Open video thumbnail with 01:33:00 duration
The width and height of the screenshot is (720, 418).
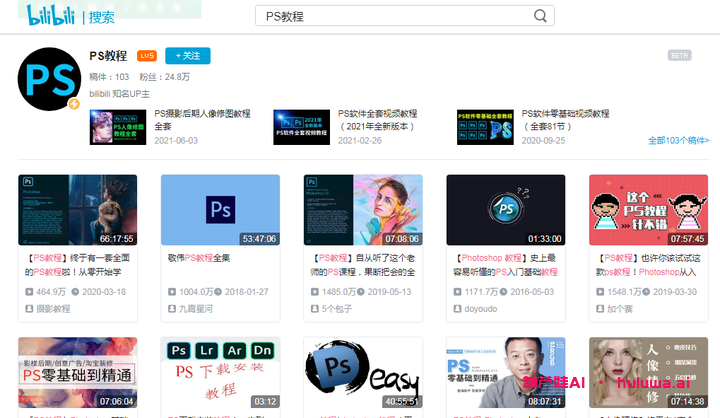point(505,210)
